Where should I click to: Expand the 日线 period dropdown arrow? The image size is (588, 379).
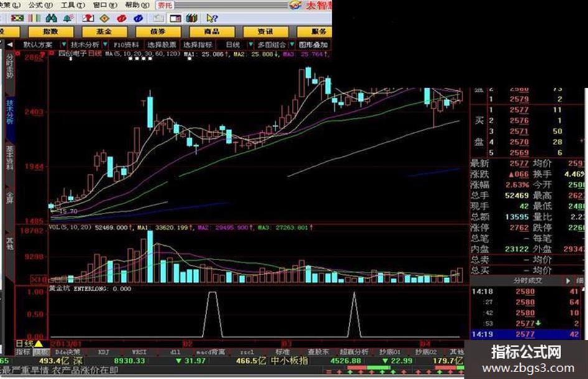[251, 45]
